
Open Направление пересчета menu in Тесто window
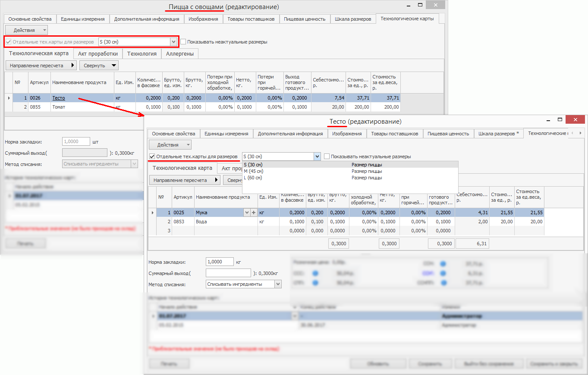[x=185, y=180]
